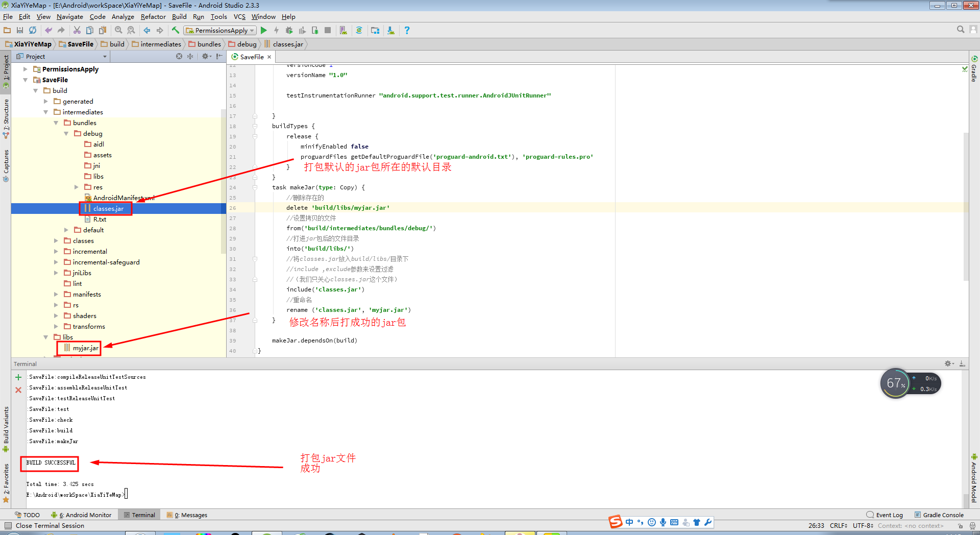Image resolution: width=980 pixels, height=535 pixels.
Task: Click the Cut scissors icon in toolbar
Action: coord(77,31)
